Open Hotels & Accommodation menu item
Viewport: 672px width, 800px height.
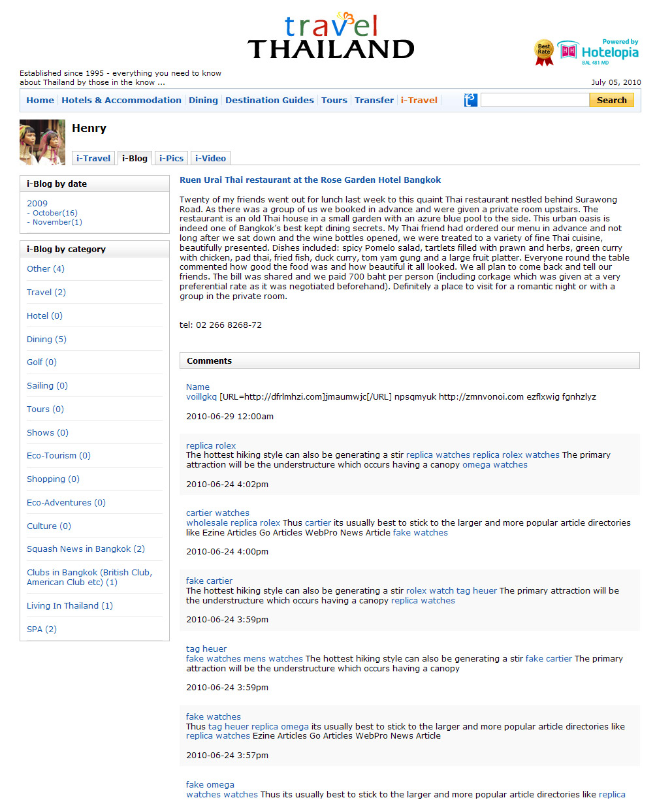click(x=121, y=101)
